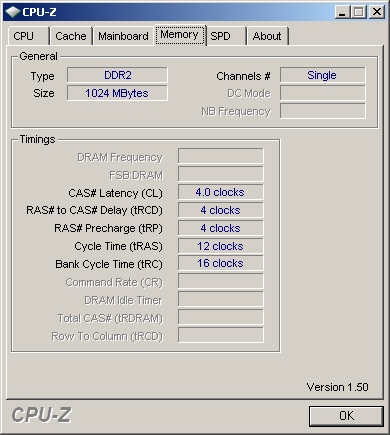Click the 'CAS# Latency (CL)' label
This screenshot has height=435, width=390.
click(115, 193)
